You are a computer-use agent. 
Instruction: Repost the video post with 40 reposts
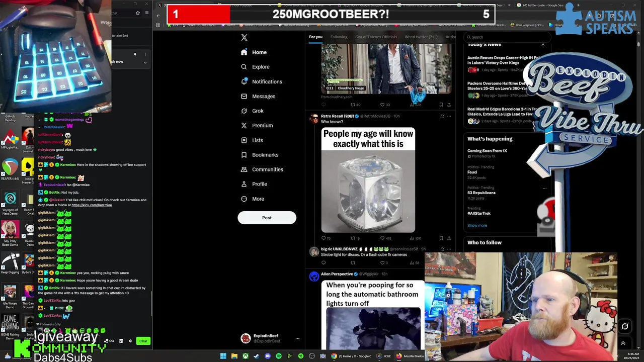pos(355,105)
